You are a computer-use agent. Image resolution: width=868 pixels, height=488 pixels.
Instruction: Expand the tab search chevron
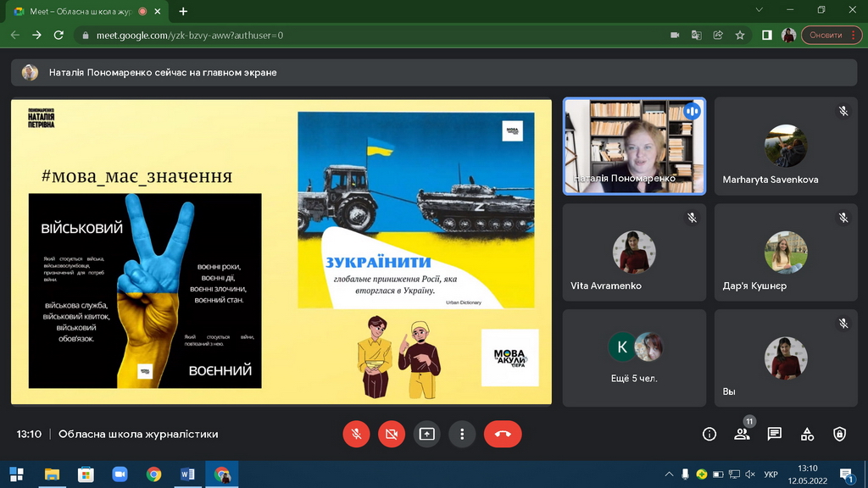pyautogui.click(x=759, y=10)
